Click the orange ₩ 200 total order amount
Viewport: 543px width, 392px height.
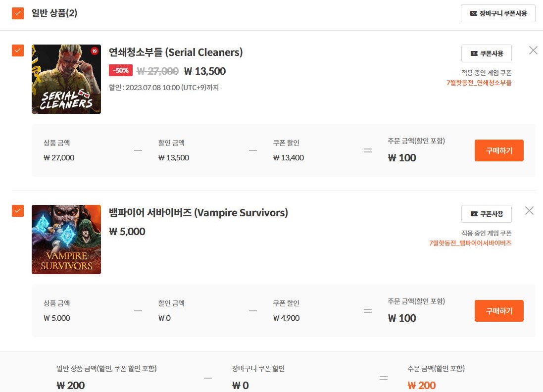[422, 386]
